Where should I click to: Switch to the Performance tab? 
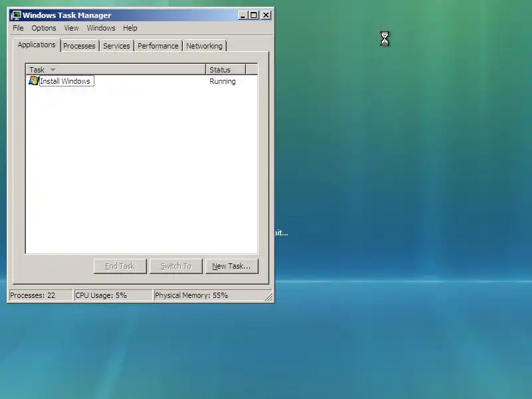158,46
